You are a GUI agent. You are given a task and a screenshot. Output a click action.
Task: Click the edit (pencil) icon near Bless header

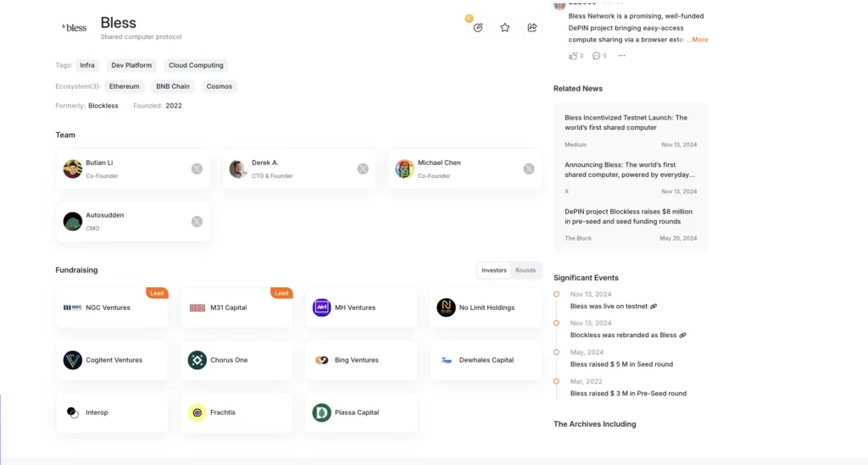point(478,28)
